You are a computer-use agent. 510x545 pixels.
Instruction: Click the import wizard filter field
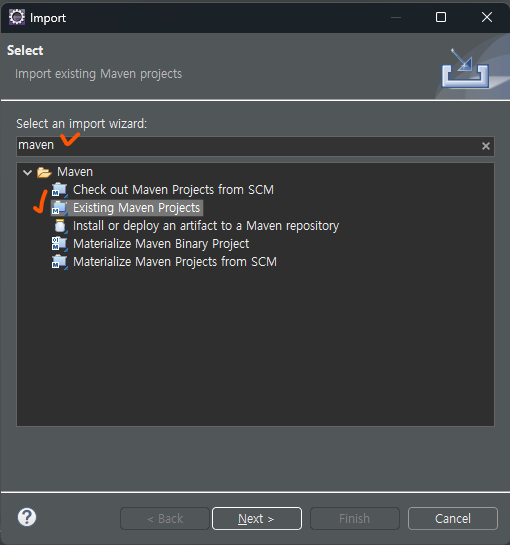click(255, 146)
